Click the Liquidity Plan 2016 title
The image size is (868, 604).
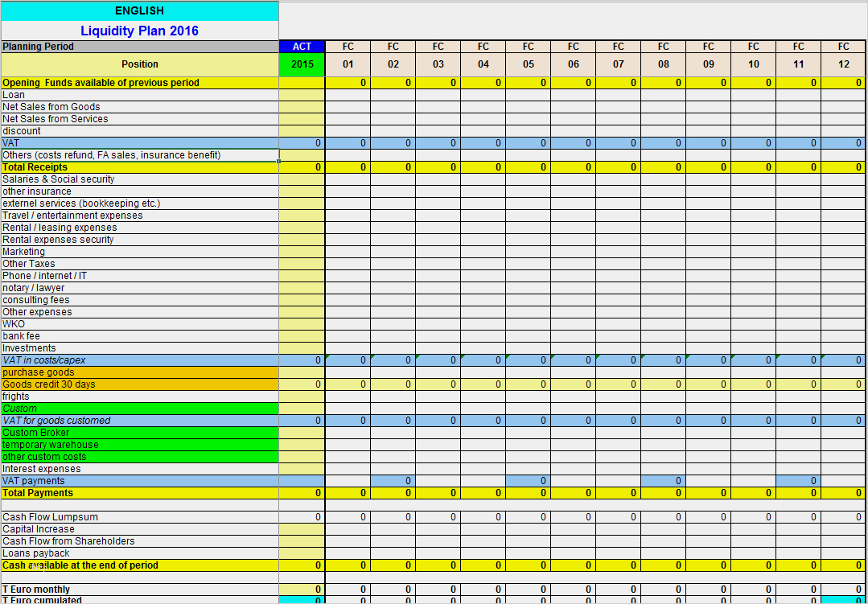139,31
